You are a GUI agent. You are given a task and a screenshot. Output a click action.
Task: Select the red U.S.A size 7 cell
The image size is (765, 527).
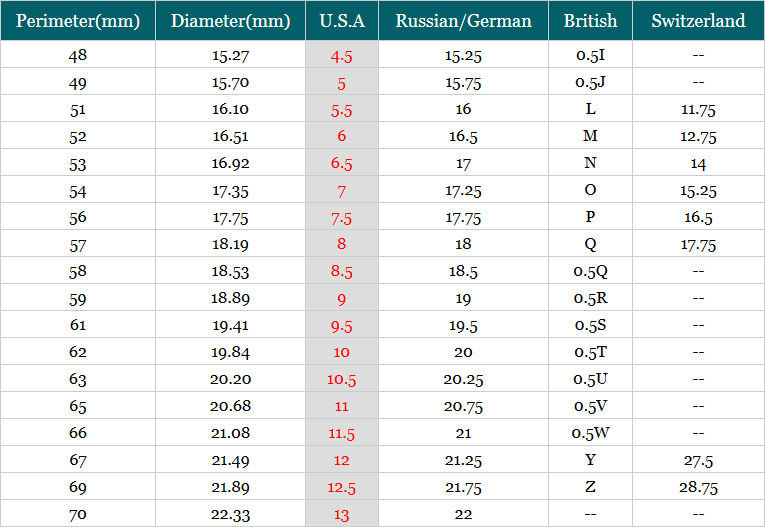point(342,190)
